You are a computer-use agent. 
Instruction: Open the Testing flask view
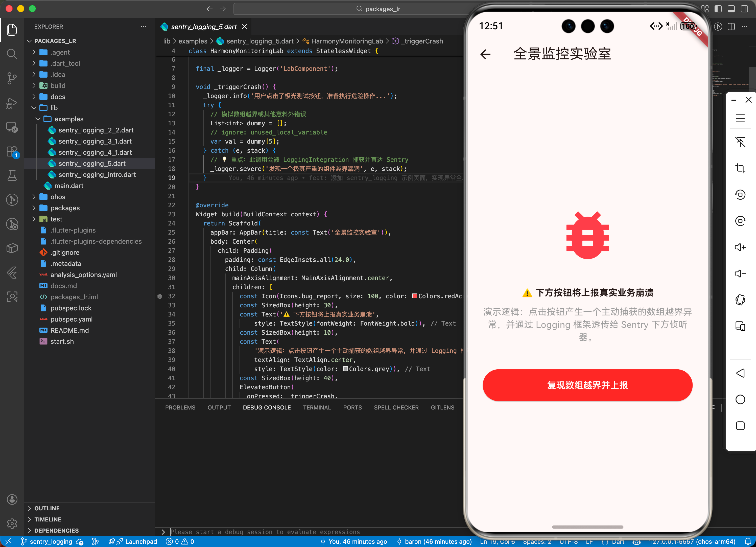click(x=12, y=175)
